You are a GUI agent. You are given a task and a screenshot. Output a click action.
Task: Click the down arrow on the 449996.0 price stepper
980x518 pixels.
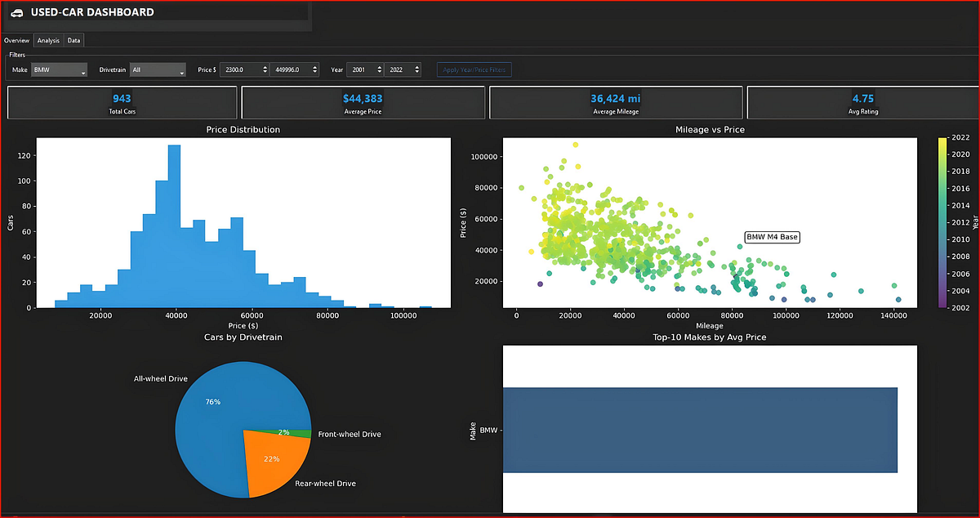click(x=315, y=72)
